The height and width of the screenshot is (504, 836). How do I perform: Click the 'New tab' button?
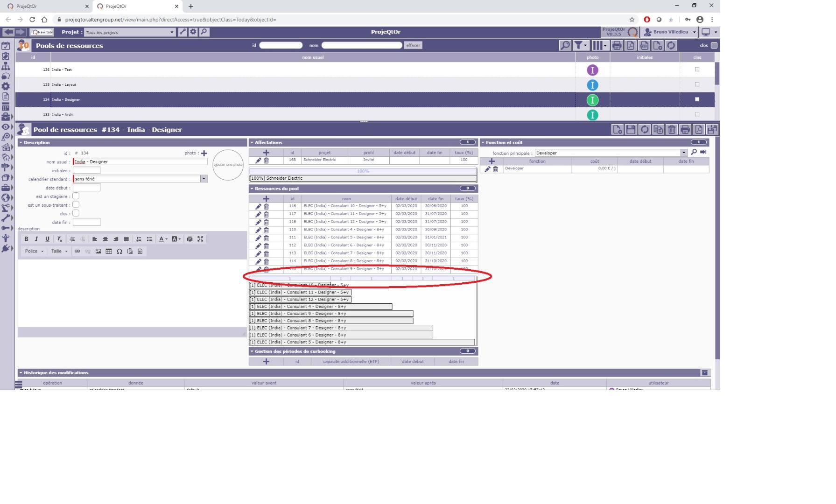(x=42, y=32)
